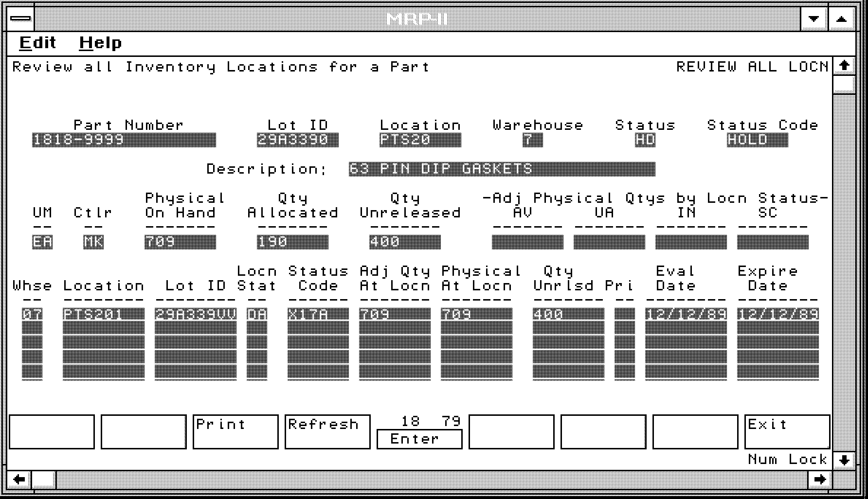Select the Part Number field
Screen dimensions: 868x499
click(x=124, y=140)
